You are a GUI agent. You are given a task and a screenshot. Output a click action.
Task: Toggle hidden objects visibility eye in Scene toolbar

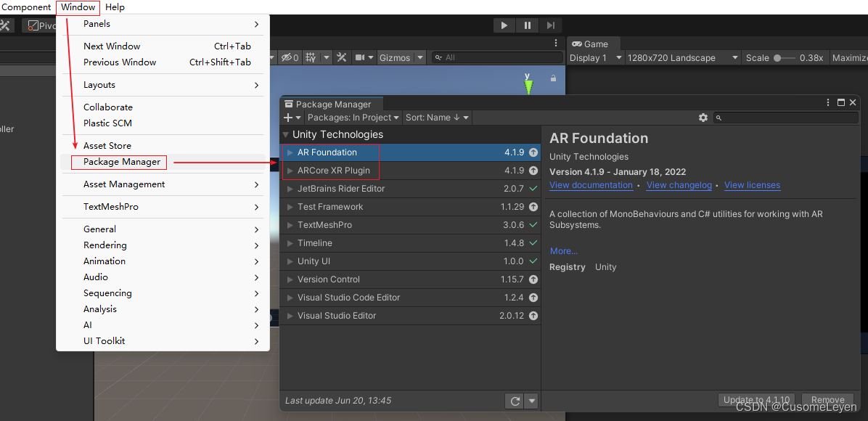pos(290,57)
